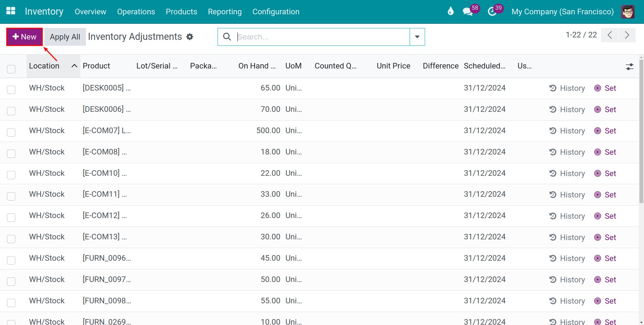Image resolution: width=644 pixels, height=325 pixels.
Task: Open History for DESK0005 row
Action: pos(567,88)
